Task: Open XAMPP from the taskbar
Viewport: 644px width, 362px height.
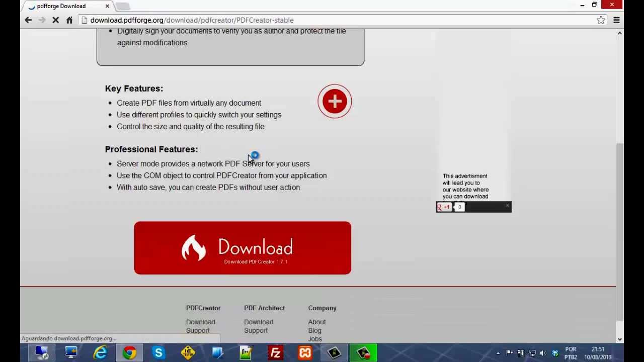Action: (305, 353)
